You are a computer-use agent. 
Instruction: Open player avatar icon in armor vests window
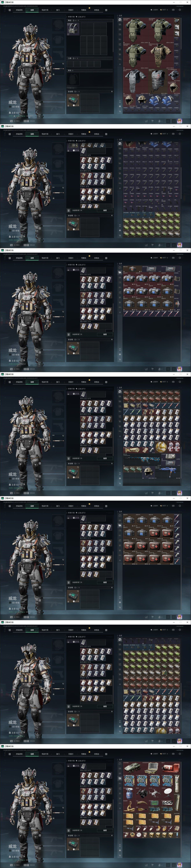pyautogui.click(x=180, y=121)
